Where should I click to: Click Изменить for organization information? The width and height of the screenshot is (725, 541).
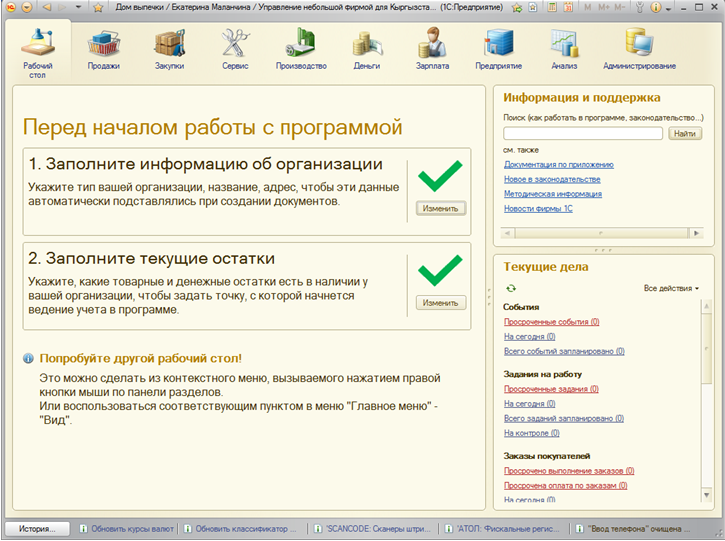pos(440,209)
